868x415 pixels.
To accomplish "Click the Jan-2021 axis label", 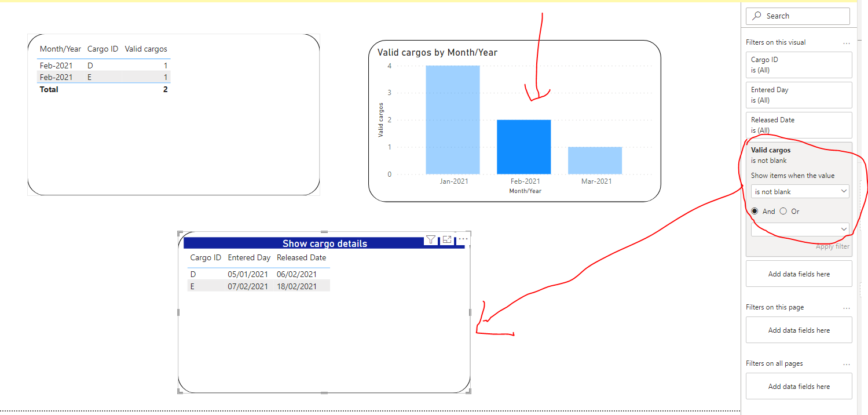I will (453, 181).
